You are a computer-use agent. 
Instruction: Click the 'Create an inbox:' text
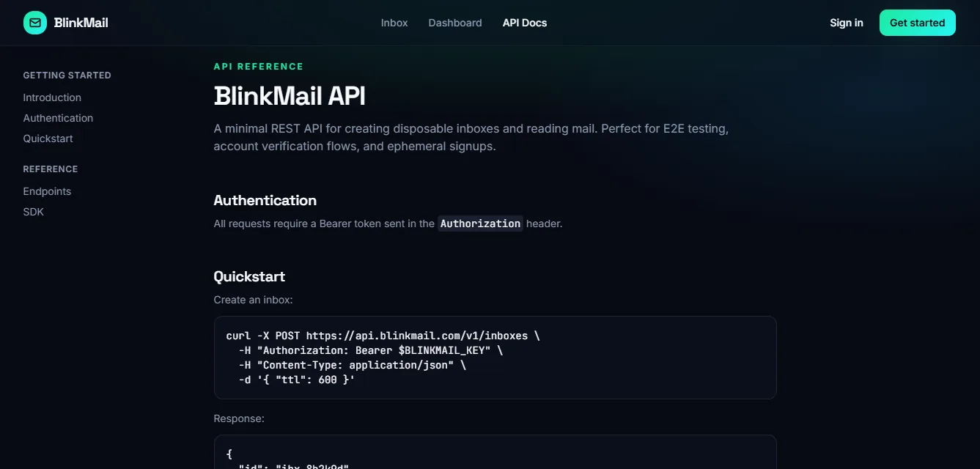click(253, 300)
